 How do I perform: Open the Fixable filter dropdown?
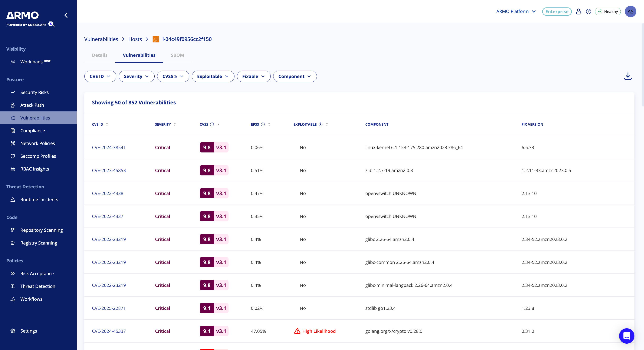pos(253,76)
